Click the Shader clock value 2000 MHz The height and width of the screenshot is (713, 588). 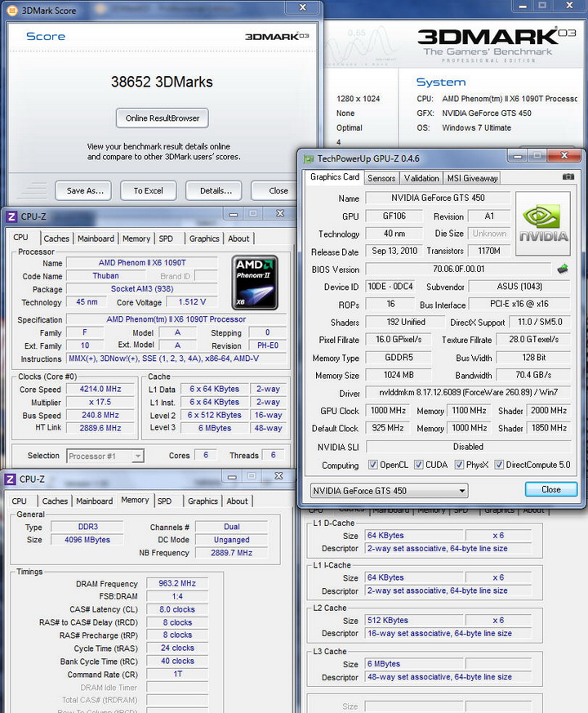click(x=549, y=411)
